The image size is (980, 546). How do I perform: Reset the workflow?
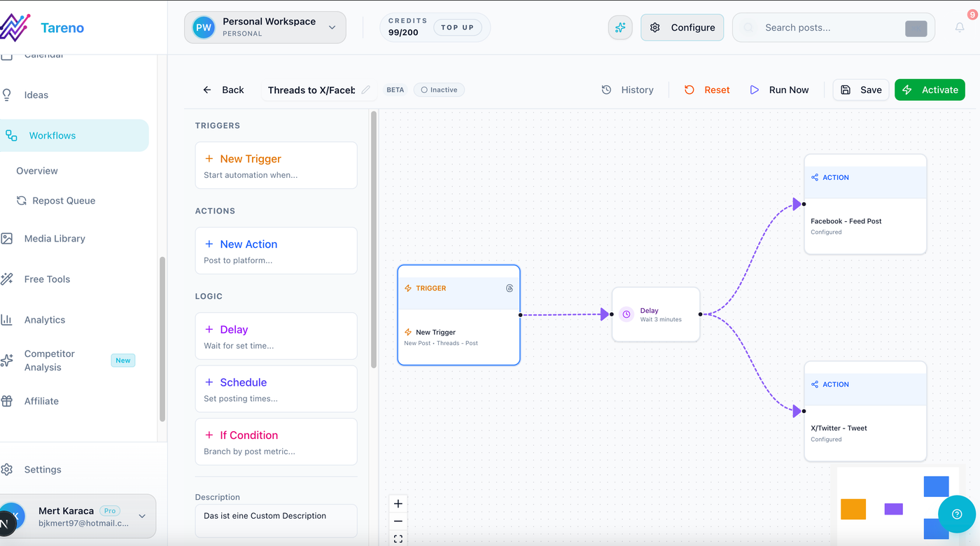point(707,90)
